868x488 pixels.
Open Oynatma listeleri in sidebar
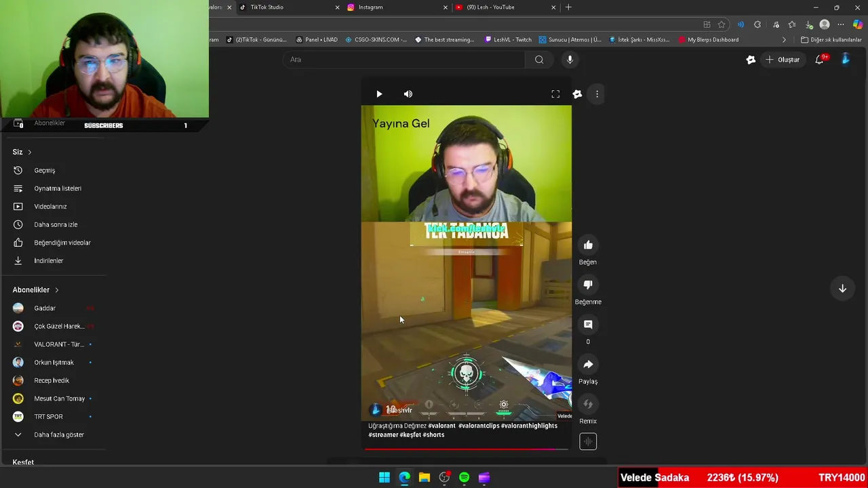[x=53, y=188]
